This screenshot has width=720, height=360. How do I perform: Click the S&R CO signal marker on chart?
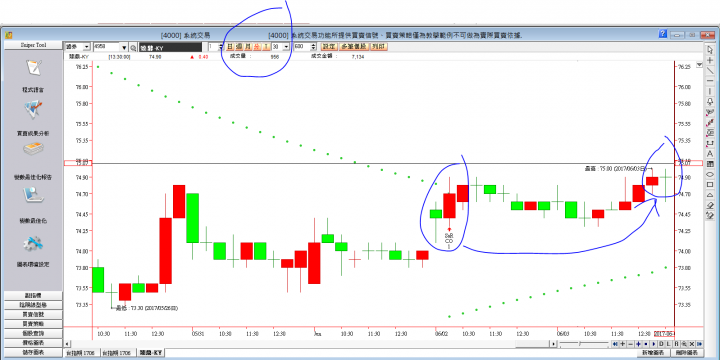[x=449, y=239]
